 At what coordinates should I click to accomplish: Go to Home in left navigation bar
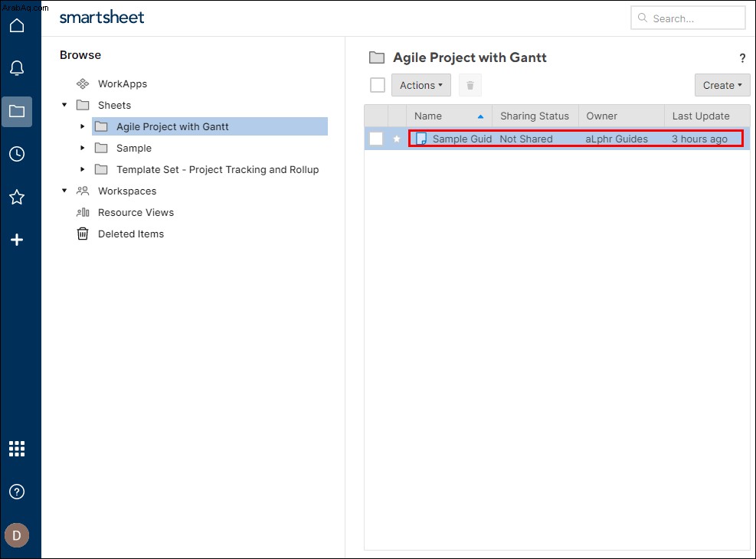click(x=17, y=25)
